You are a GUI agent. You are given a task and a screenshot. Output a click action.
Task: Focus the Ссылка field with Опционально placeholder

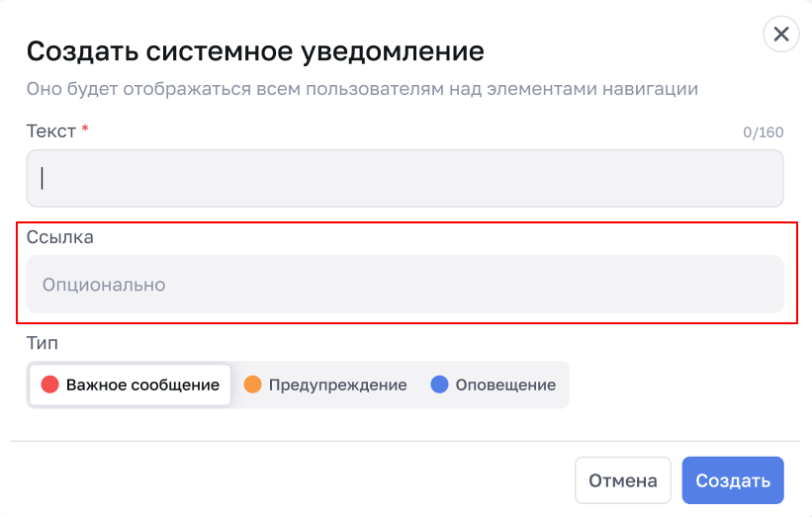pyautogui.click(x=405, y=285)
